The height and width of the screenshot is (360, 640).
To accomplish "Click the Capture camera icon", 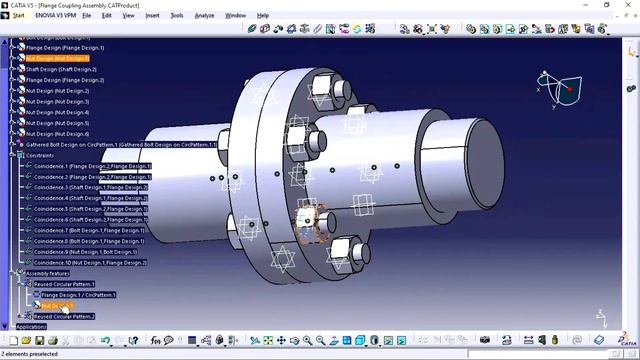I will 484,340.
